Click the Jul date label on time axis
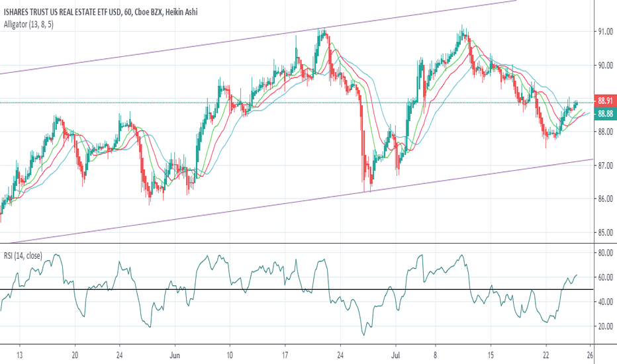The width and height of the screenshot is (617, 364). (395, 355)
